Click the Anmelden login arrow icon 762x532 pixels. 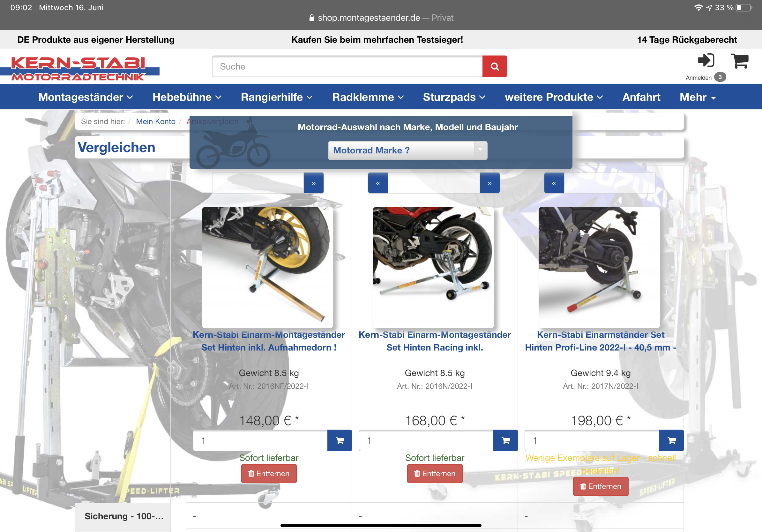click(705, 61)
